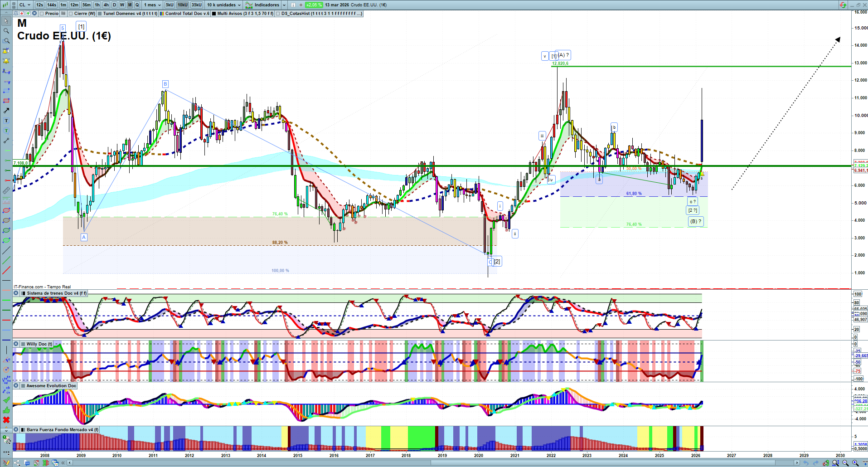
Task: Select the D daily timeframe
Action: [x=114, y=5]
